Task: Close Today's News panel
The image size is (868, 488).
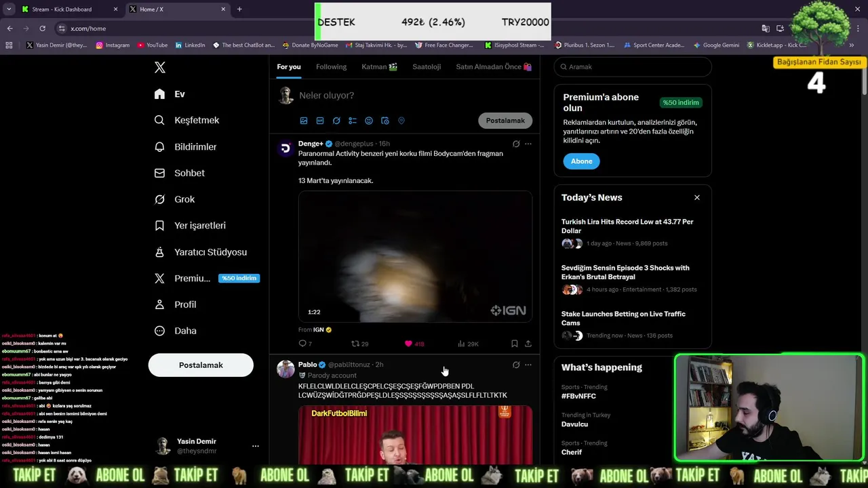Action: (x=697, y=197)
